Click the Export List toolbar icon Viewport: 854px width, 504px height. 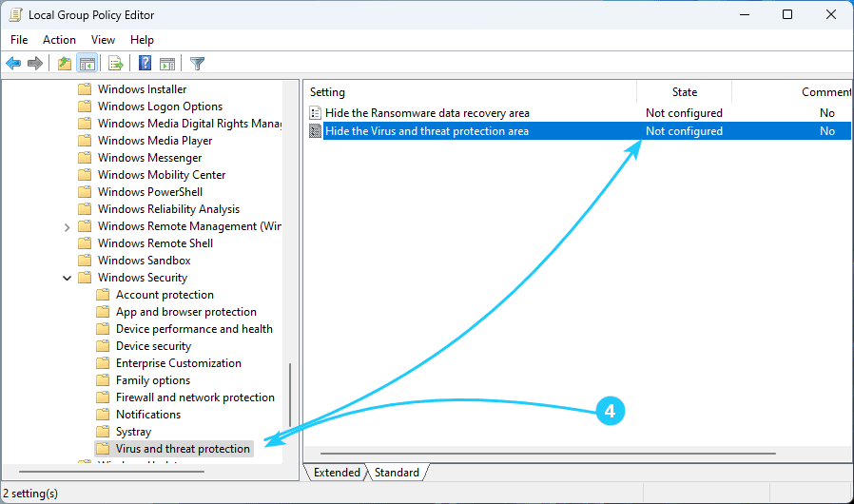pyautogui.click(x=116, y=64)
